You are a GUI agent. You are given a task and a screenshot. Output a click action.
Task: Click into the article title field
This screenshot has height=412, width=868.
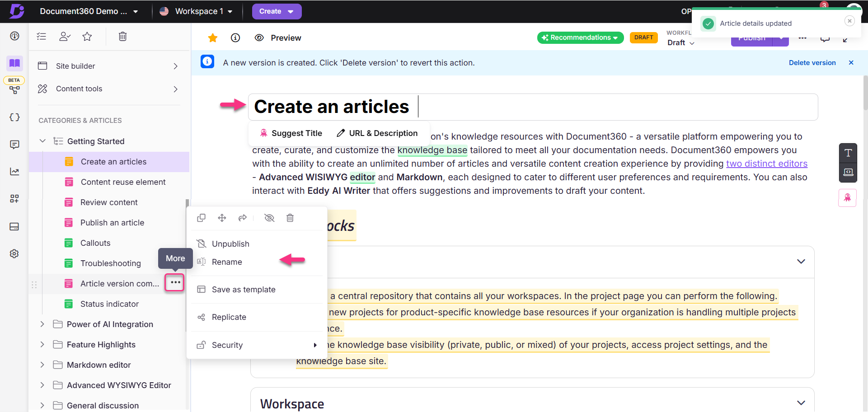point(533,107)
